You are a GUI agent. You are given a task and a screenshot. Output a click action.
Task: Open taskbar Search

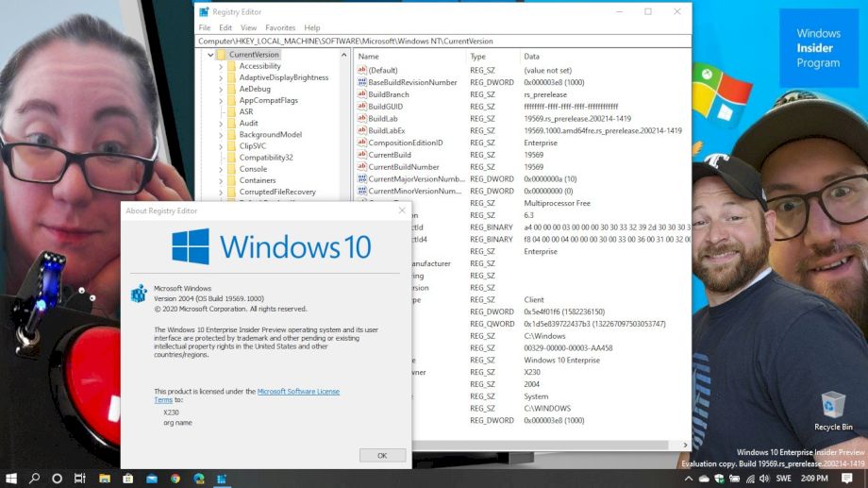click(34, 479)
